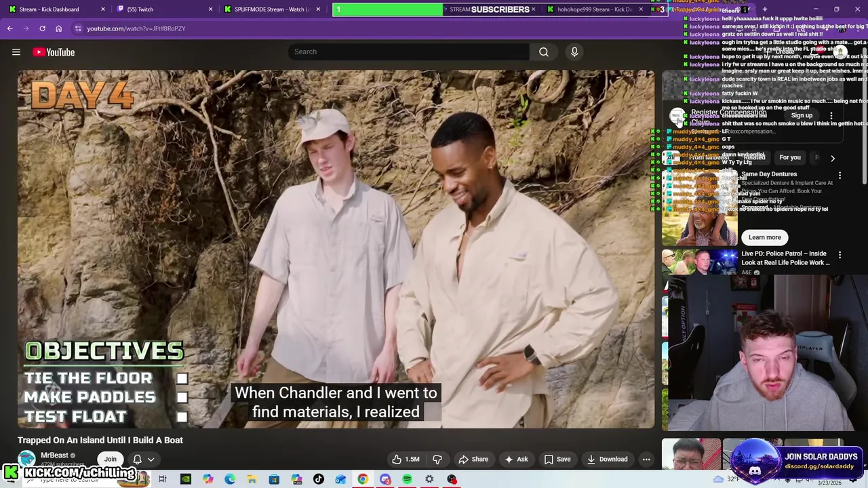This screenshot has width=868, height=488.
Task: Go back with the browser back arrow
Action: pos(9,28)
